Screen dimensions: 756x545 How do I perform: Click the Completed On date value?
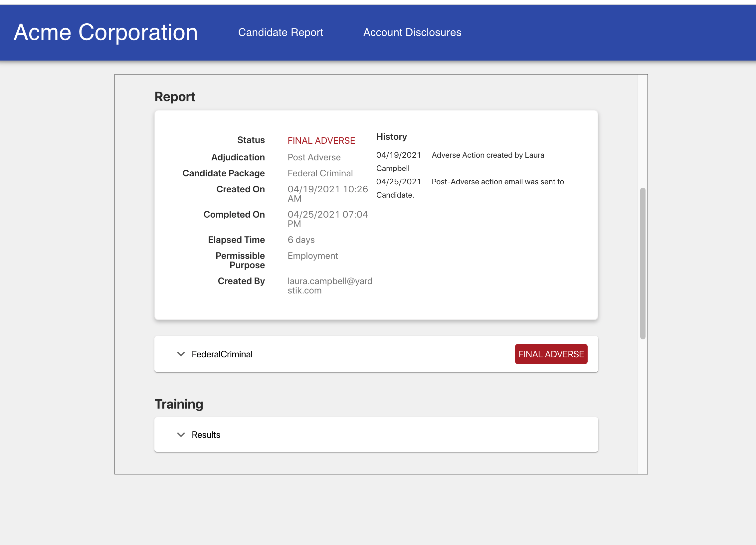pos(327,219)
